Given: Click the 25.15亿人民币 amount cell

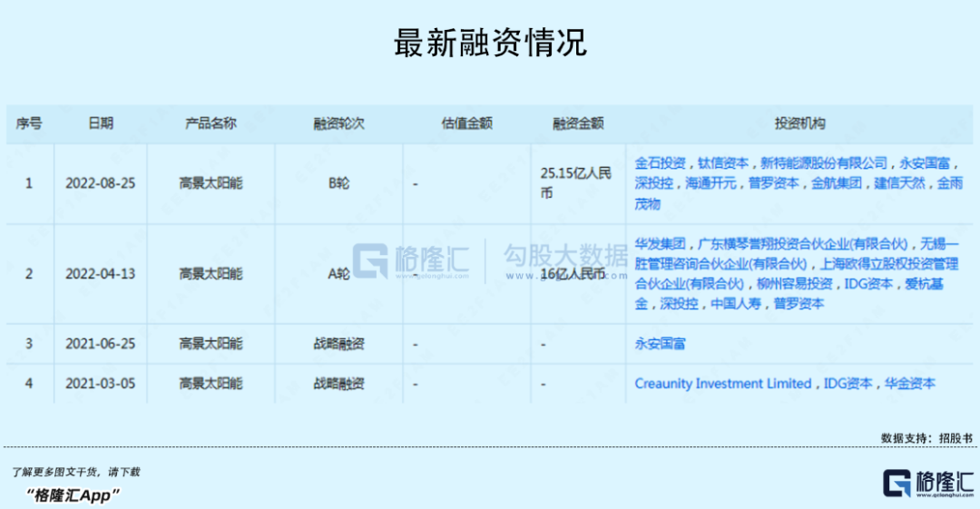Looking at the screenshot, I should tap(575, 183).
